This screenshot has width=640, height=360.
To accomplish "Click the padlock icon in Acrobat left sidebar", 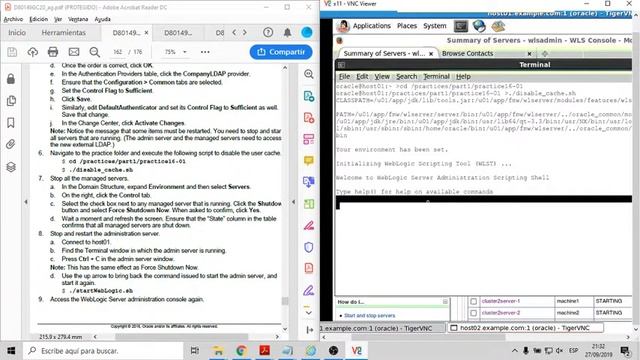I will (x=11, y=79).
